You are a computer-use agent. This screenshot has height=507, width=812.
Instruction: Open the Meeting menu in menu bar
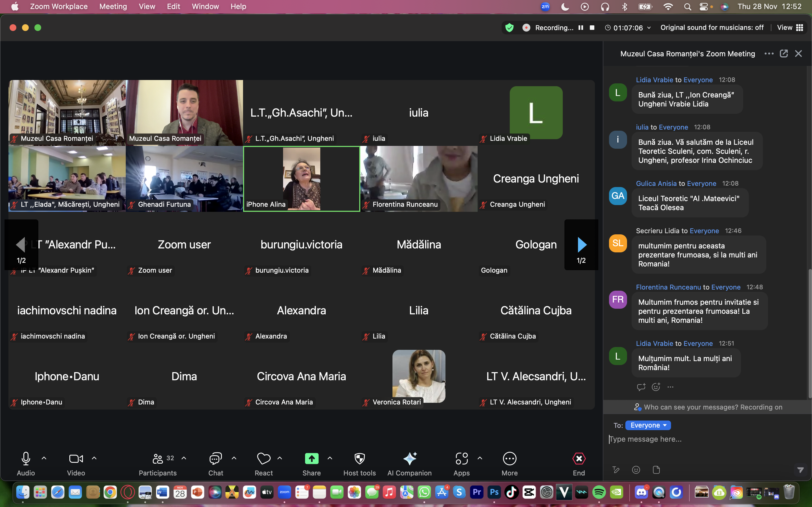click(x=113, y=6)
